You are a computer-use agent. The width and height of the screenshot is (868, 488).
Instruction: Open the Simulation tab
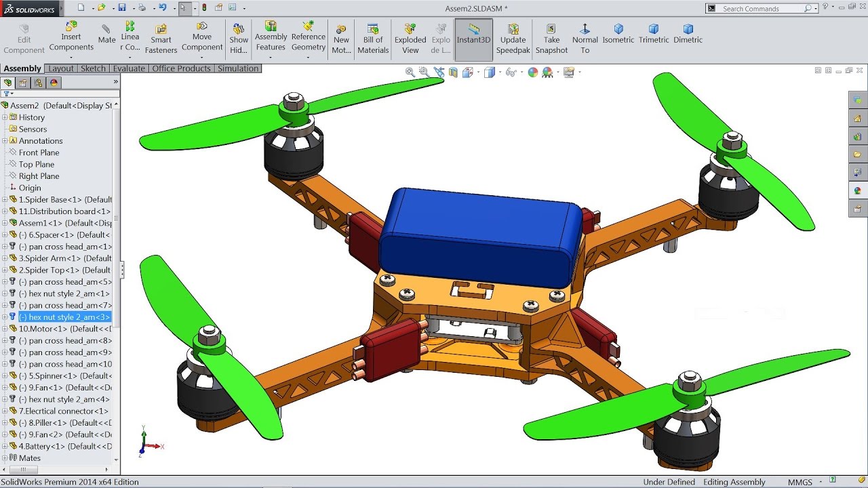point(238,68)
